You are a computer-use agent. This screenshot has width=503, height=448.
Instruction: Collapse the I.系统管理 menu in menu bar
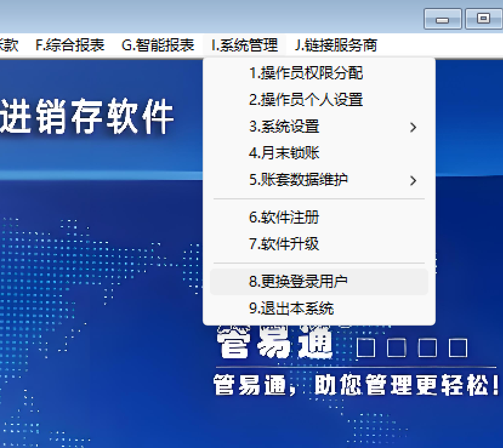245,45
